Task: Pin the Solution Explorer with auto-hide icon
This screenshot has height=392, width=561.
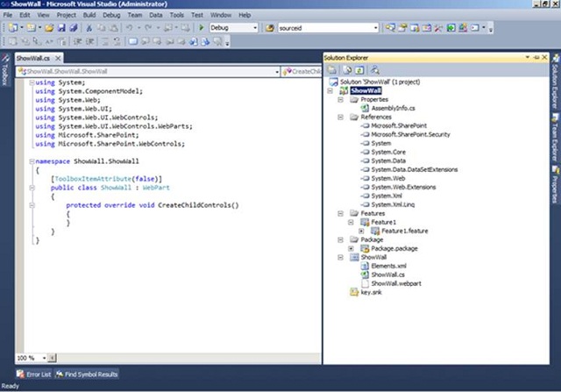Action: click(x=536, y=57)
